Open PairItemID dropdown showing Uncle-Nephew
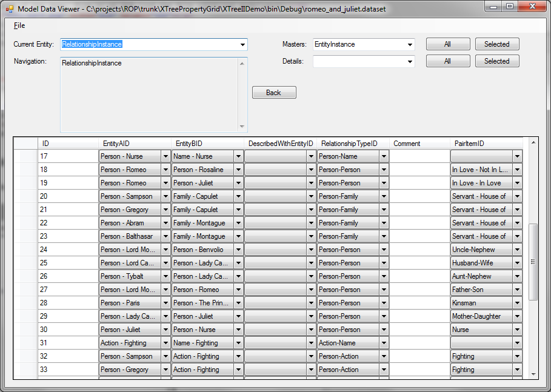Viewport: 551px width, 392px height. pyautogui.click(x=517, y=250)
